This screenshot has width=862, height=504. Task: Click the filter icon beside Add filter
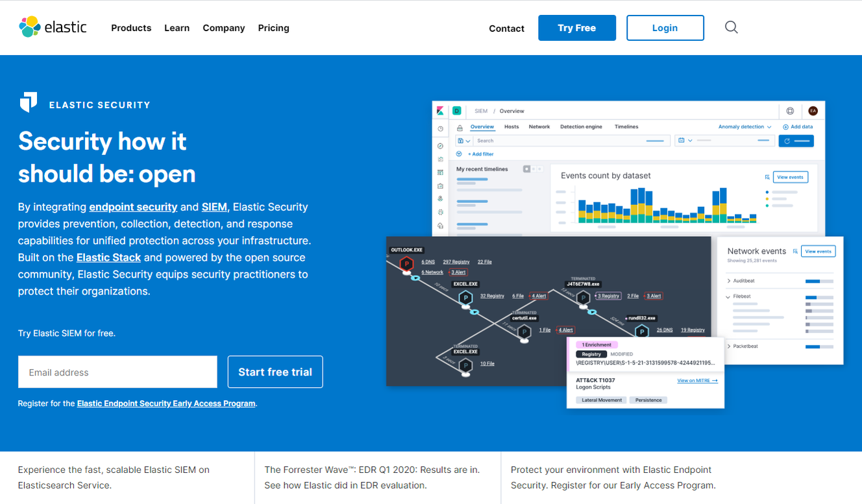point(459,154)
